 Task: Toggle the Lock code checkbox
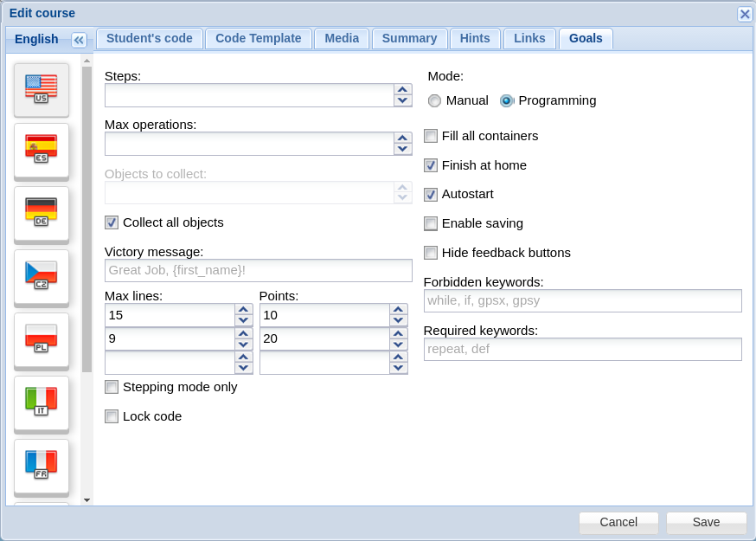click(x=112, y=416)
